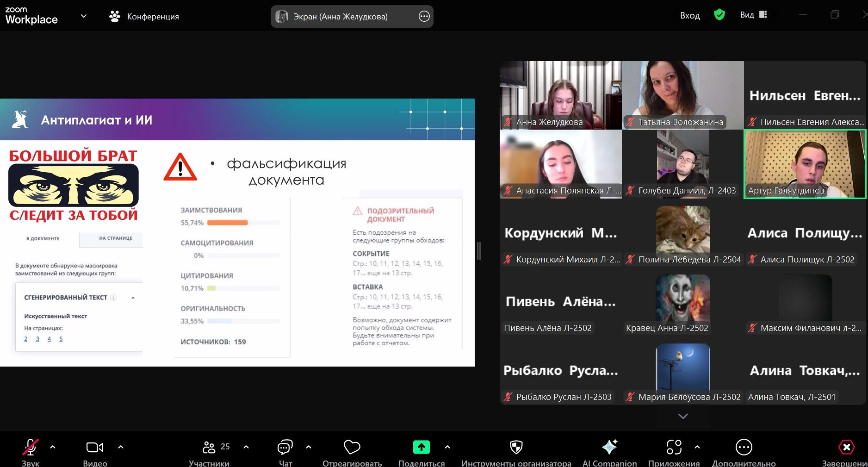
Task: Toggle the camera with the Видео button
Action: pos(95,447)
